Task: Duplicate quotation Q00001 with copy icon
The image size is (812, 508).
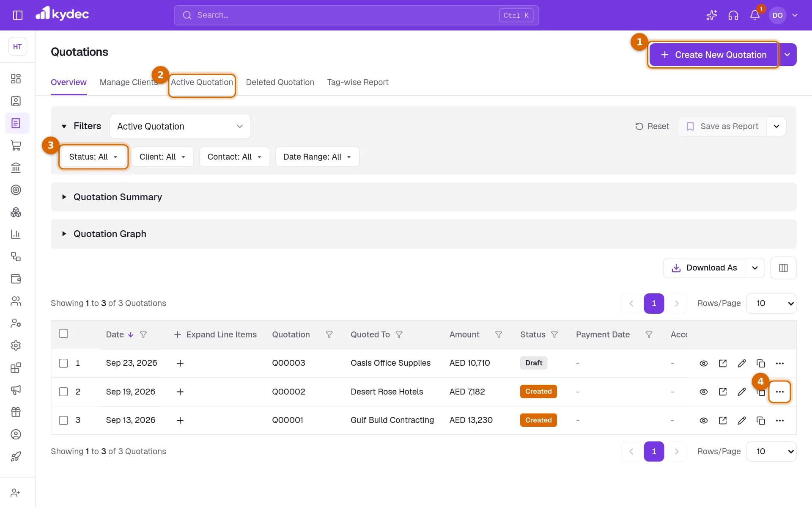Action: coord(761,420)
